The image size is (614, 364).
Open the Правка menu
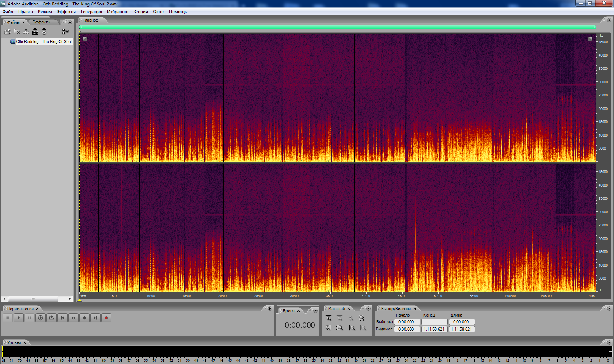[x=26, y=12]
